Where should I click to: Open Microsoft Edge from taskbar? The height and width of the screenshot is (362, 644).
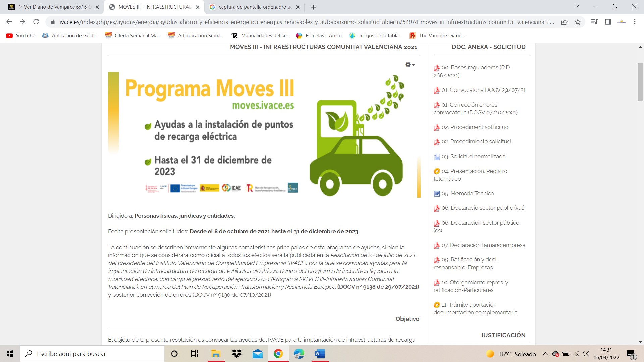pyautogui.click(x=299, y=354)
